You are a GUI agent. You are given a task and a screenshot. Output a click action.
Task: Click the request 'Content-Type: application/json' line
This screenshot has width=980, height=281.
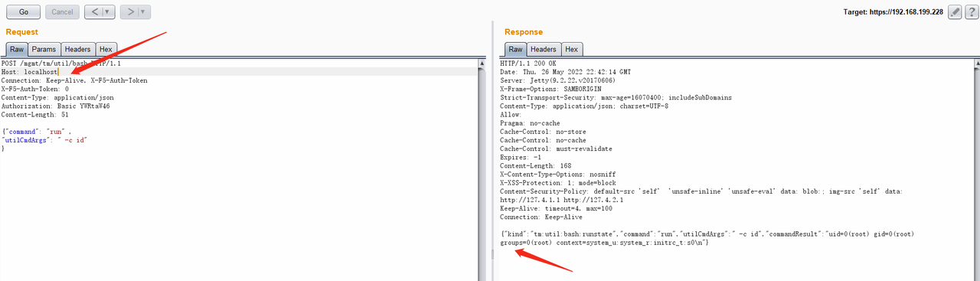(x=57, y=97)
